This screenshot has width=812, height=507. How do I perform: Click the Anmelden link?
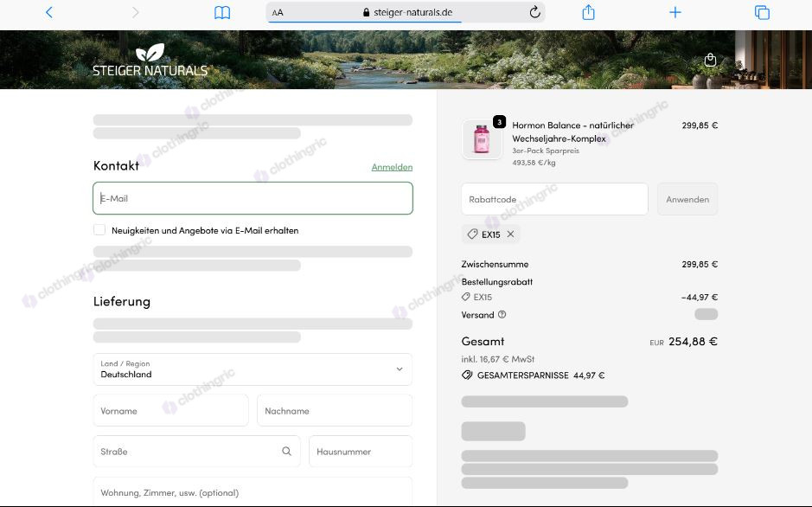[392, 167]
